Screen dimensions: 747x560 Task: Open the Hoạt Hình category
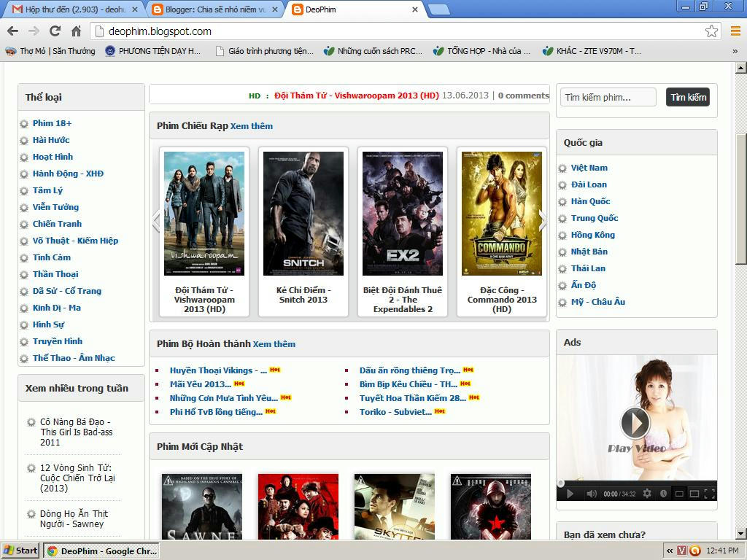(53, 157)
